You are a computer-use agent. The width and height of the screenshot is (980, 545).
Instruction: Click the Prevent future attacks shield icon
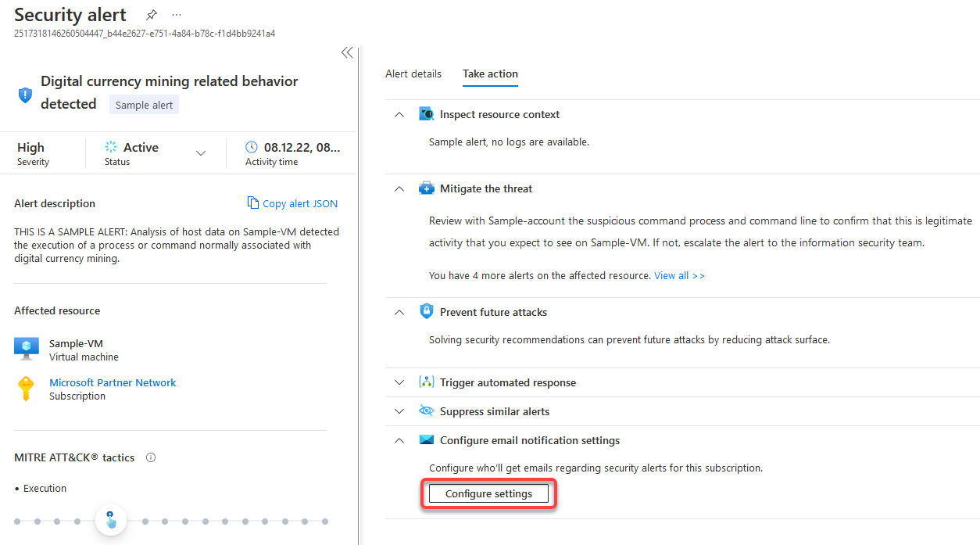coord(426,311)
